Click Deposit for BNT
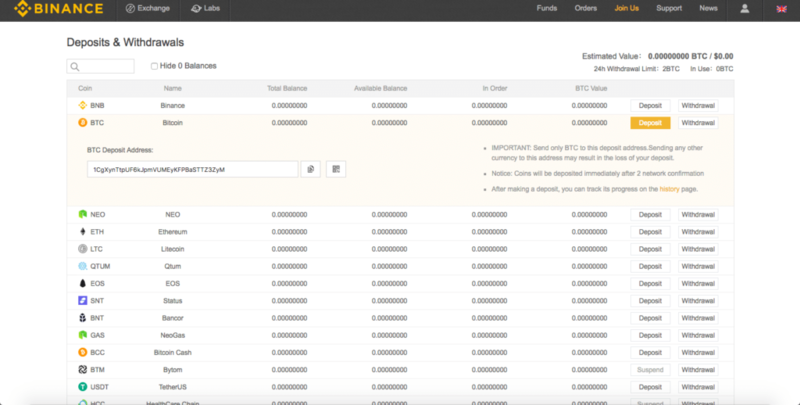800x405 pixels. (651, 318)
